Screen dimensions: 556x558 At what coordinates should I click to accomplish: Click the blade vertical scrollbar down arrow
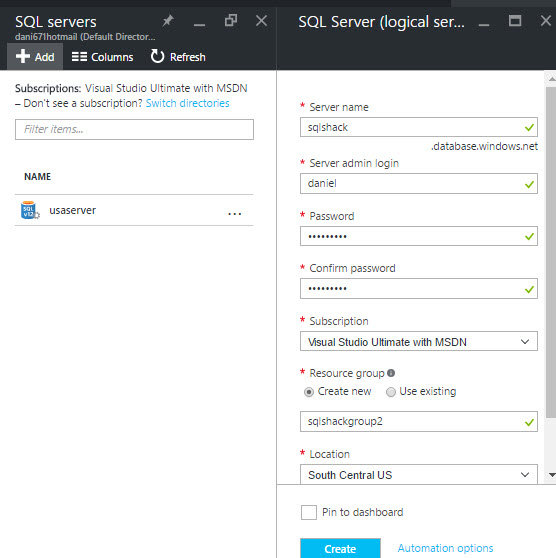coord(552,475)
